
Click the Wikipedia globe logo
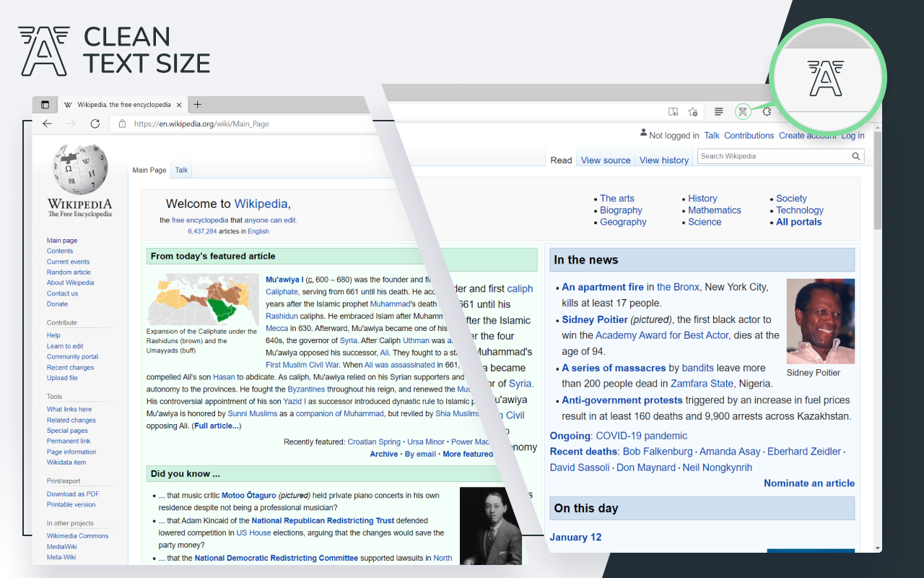[x=79, y=169]
